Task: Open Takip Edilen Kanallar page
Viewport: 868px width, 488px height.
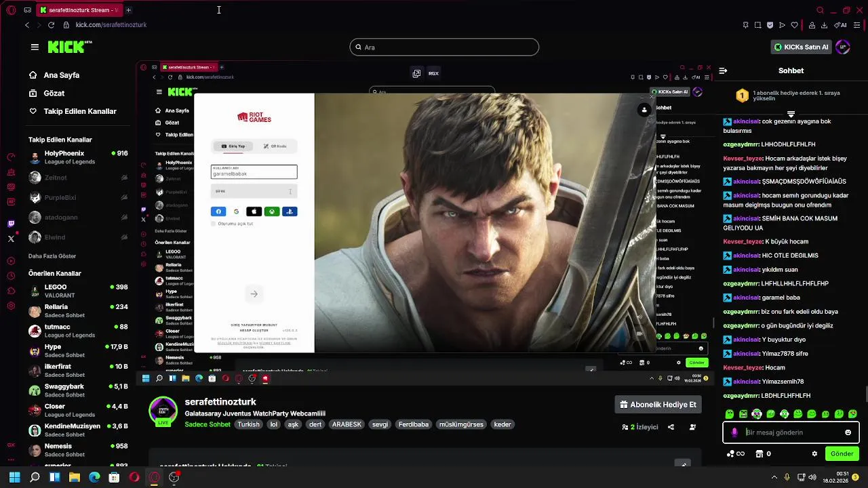Action: (73, 111)
